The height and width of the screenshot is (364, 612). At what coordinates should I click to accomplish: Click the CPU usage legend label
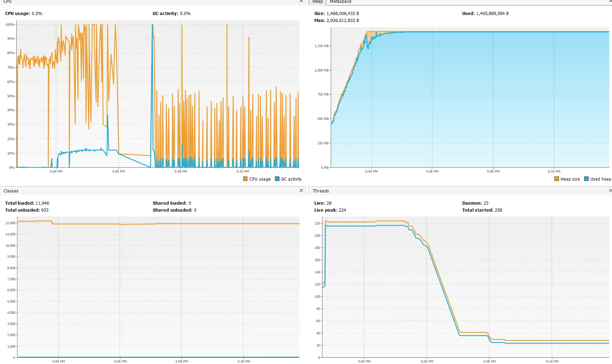pos(260,179)
